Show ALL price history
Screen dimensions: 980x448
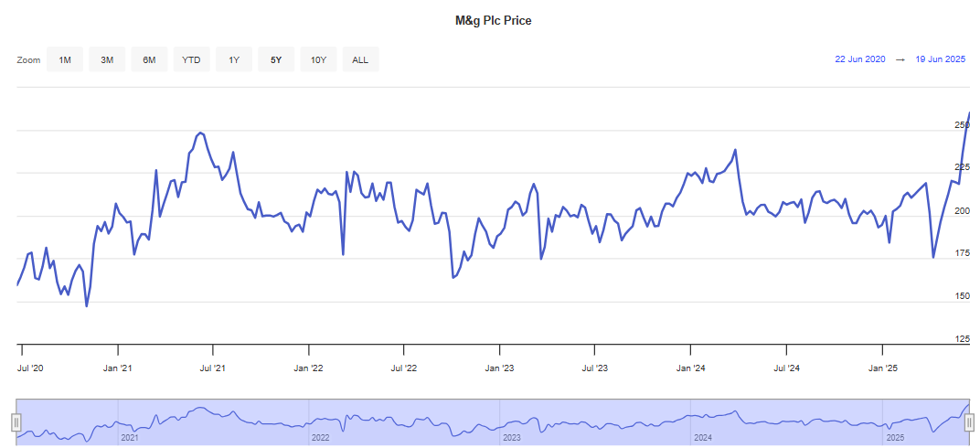click(x=360, y=59)
